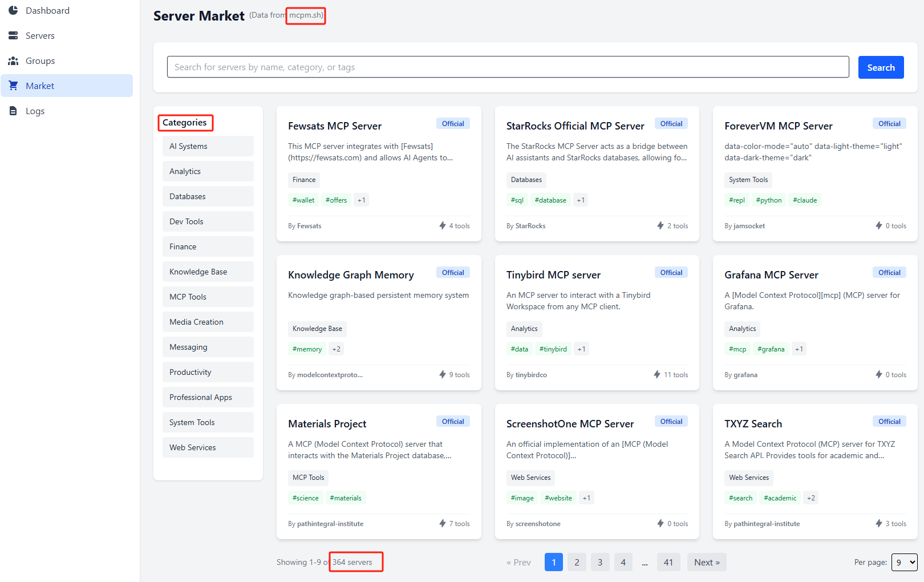Open the Tinybird MCP server title

[553, 275]
